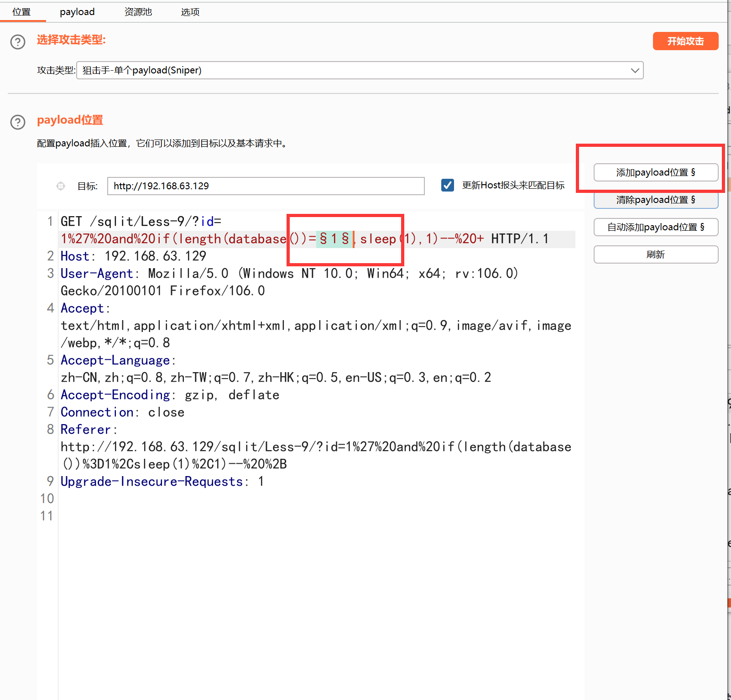The height and width of the screenshot is (700, 731).
Task: Click line number 11 in the editor
Action: click(x=47, y=516)
